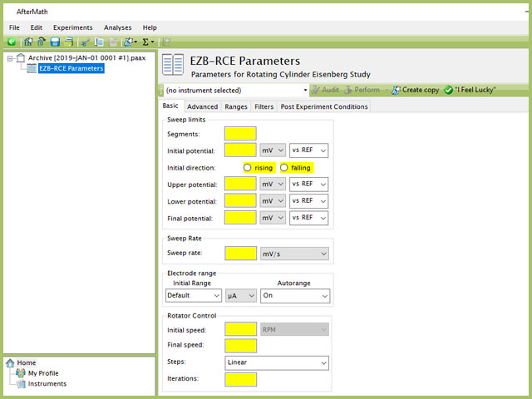Open the File menu
The image size is (532, 399).
pyautogui.click(x=14, y=27)
